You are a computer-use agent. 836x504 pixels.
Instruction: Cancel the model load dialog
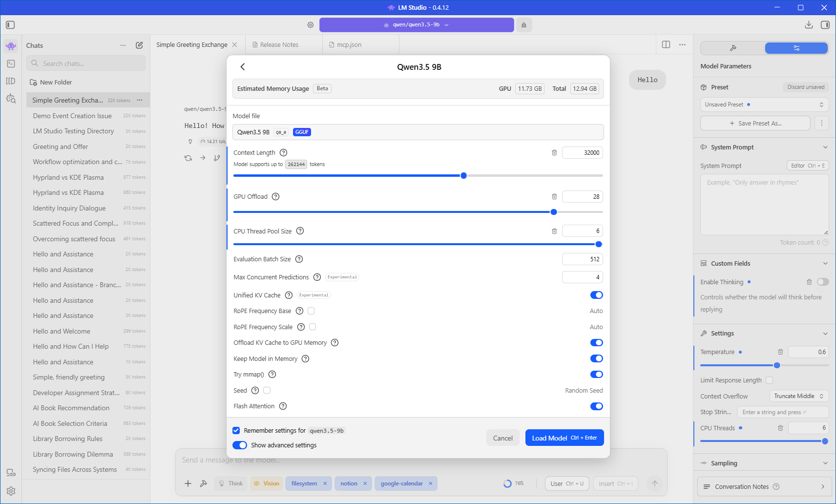click(502, 438)
